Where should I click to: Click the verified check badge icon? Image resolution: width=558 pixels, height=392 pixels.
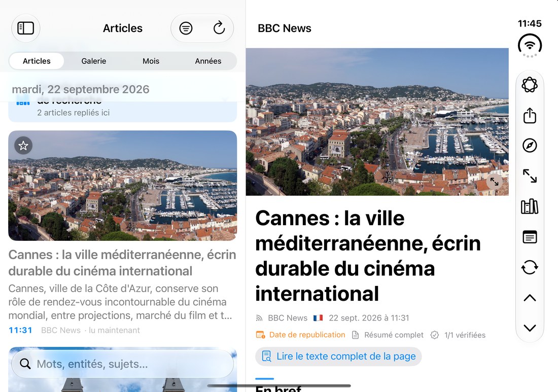point(435,335)
